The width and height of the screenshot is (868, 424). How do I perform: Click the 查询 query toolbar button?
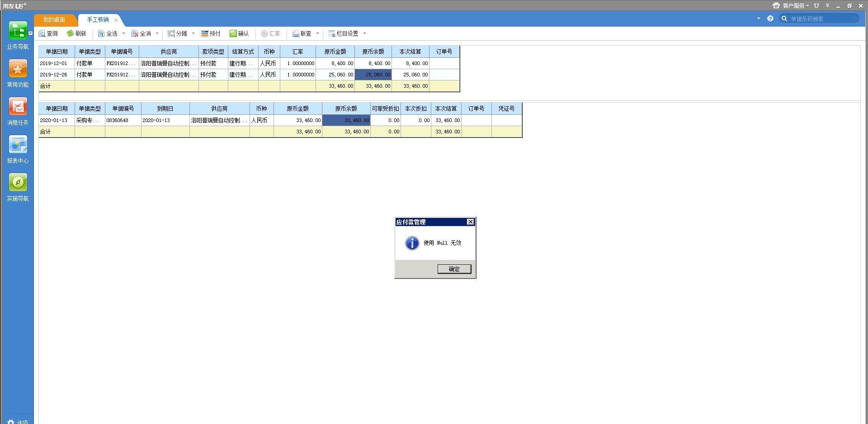pyautogui.click(x=48, y=33)
